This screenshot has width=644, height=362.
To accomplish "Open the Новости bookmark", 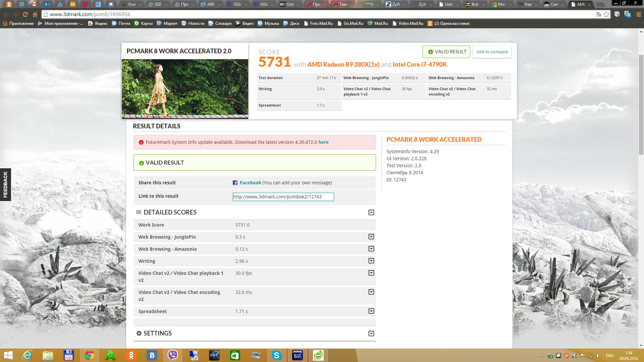I will tap(193, 23).
